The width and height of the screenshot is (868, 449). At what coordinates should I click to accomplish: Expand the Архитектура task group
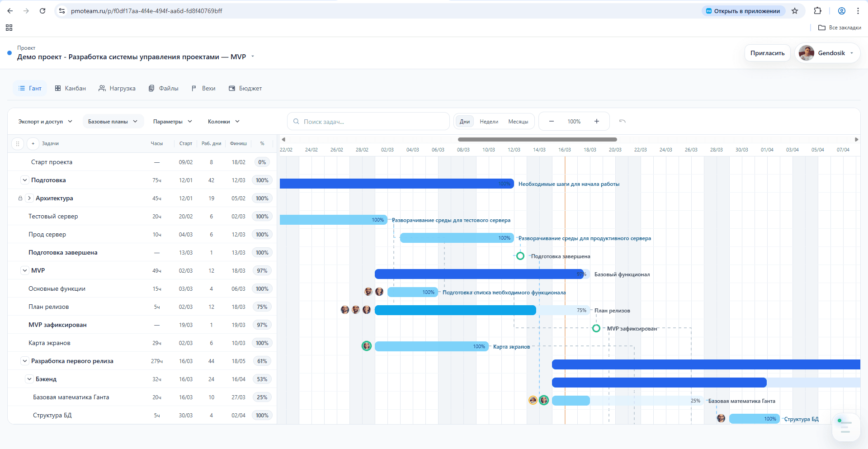coord(29,199)
